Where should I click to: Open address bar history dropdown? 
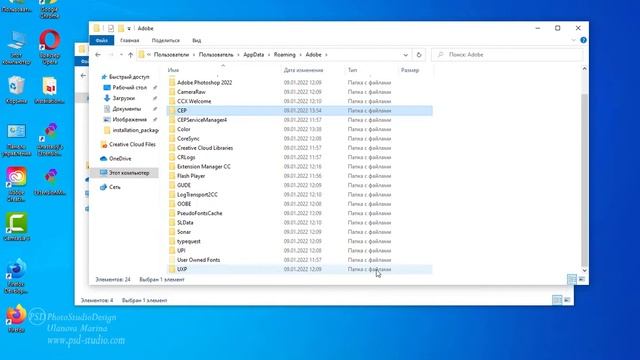(405, 55)
